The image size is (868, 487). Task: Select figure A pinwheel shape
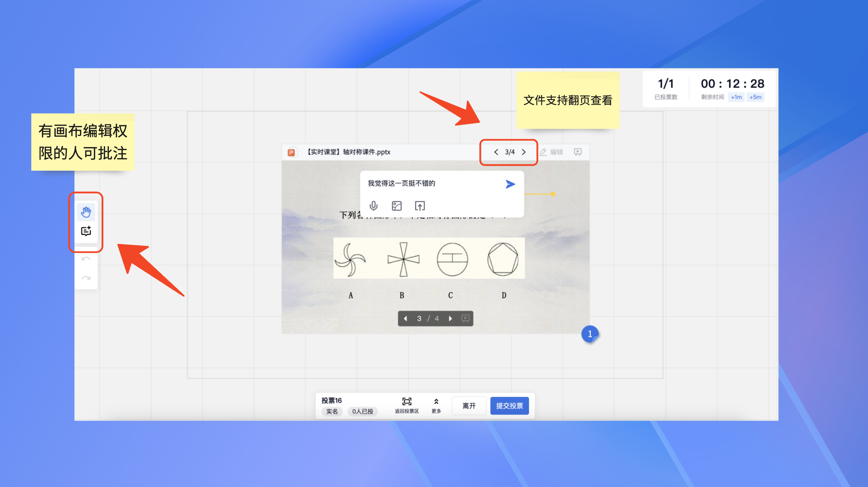(351, 260)
